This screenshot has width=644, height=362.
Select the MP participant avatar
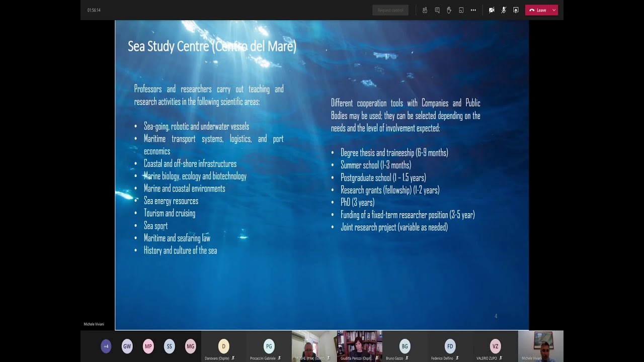tap(148, 346)
